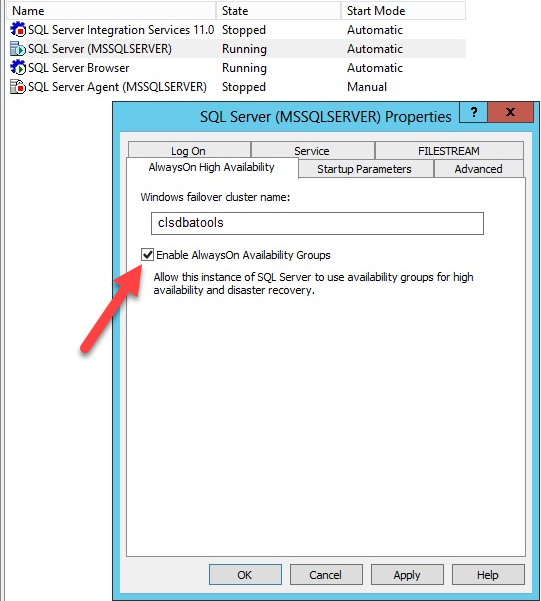The width and height of the screenshot is (541, 601).
Task: Click the Apply button
Action: [407, 575]
